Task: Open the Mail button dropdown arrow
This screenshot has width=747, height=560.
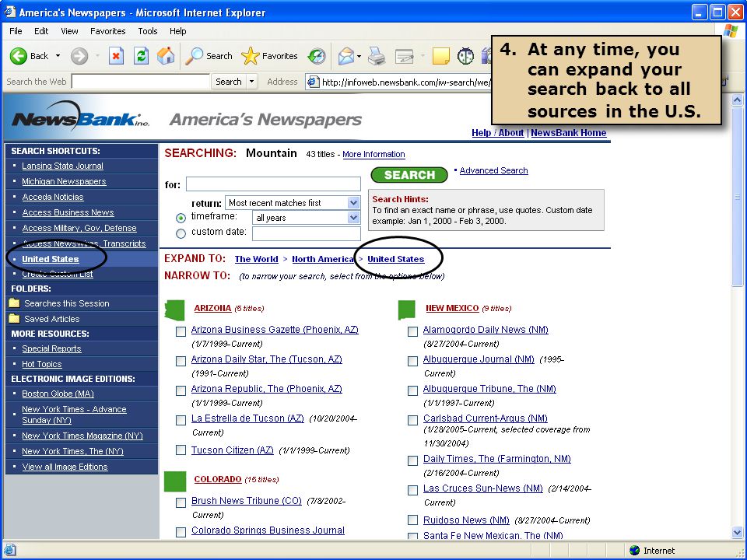Action: click(359, 57)
